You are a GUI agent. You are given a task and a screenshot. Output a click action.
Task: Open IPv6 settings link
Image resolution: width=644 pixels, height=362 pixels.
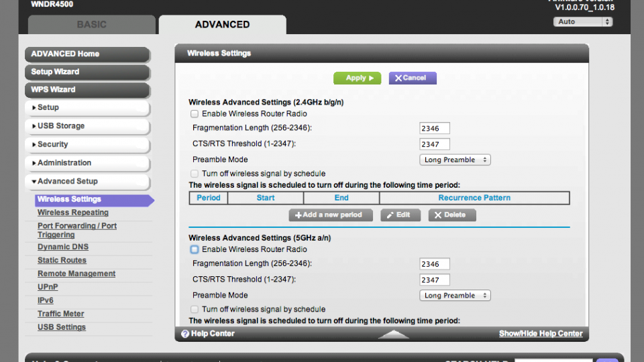click(x=45, y=300)
